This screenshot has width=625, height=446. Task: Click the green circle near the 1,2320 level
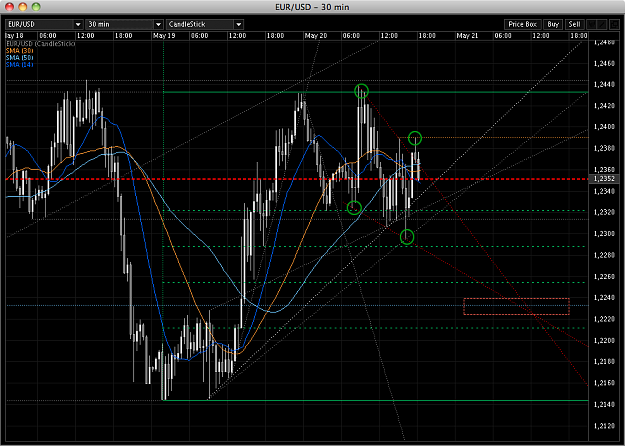coord(354,207)
